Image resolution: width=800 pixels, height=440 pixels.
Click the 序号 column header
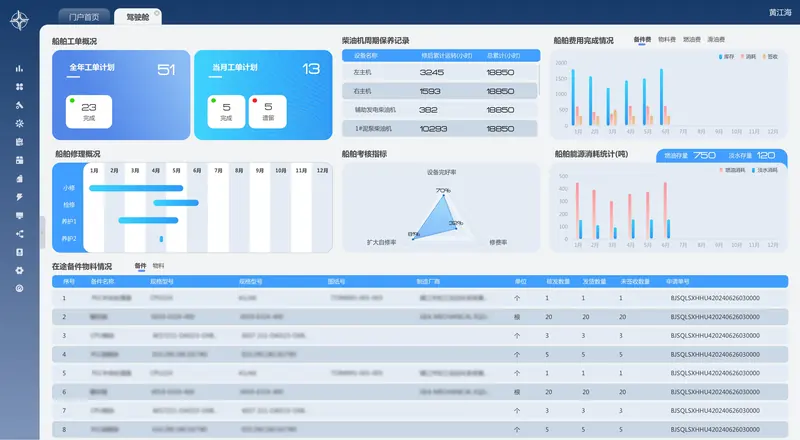(x=69, y=281)
